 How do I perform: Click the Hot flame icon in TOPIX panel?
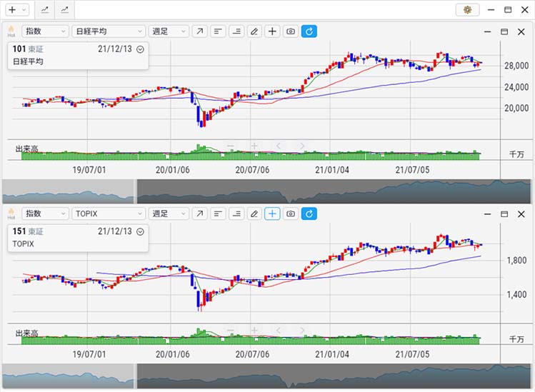click(11, 213)
